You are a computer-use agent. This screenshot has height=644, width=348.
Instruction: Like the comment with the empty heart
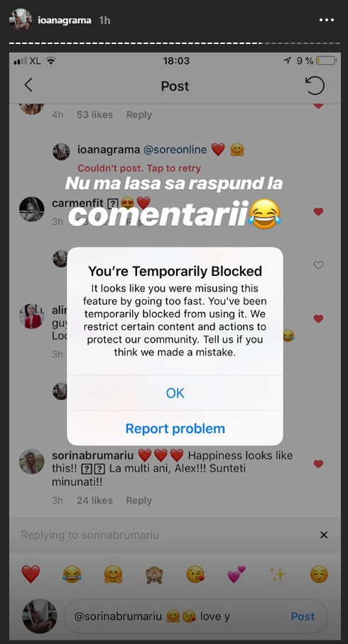click(318, 265)
